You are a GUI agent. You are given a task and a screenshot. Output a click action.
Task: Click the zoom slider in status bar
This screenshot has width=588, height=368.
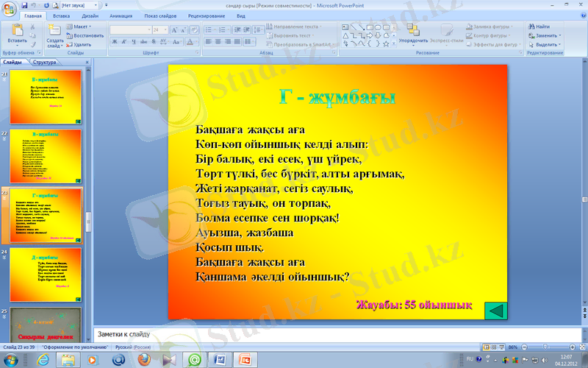(x=546, y=347)
